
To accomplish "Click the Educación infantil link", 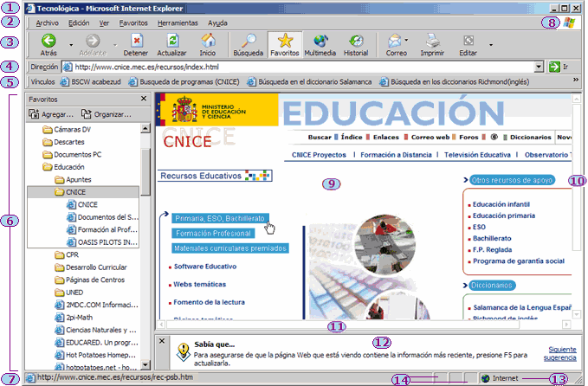I will 501,204.
